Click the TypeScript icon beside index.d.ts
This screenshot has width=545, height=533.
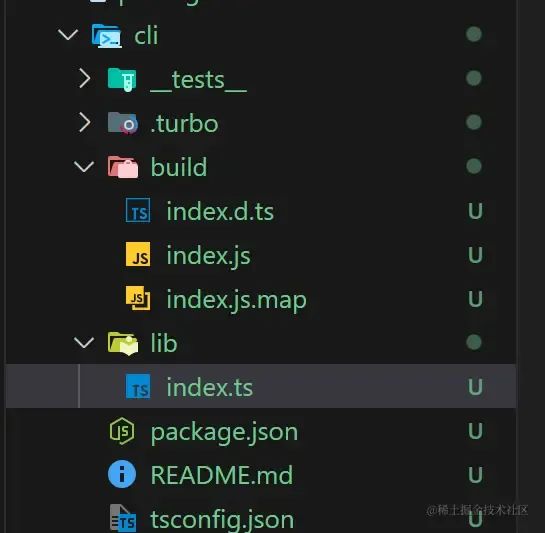[x=138, y=210]
